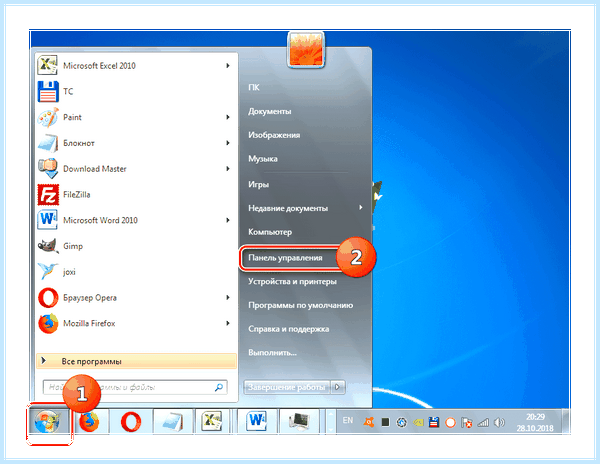
Task: Expand Браузер Opera jump list arrow
Action: click(x=228, y=298)
